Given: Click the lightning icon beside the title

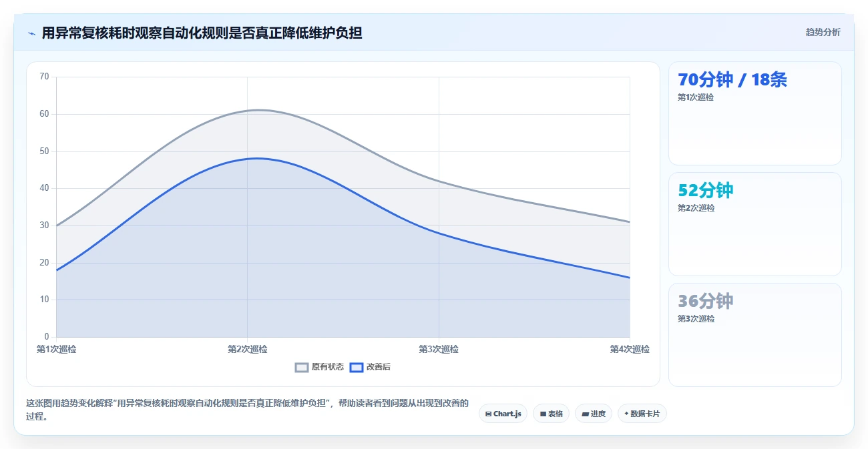Looking at the screenshot, I should (x=31, y=33).
